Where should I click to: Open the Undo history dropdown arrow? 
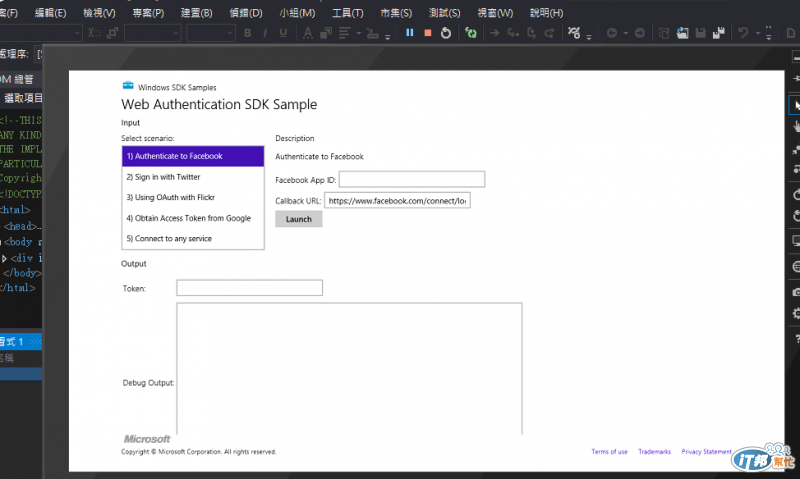pos(758,34)
